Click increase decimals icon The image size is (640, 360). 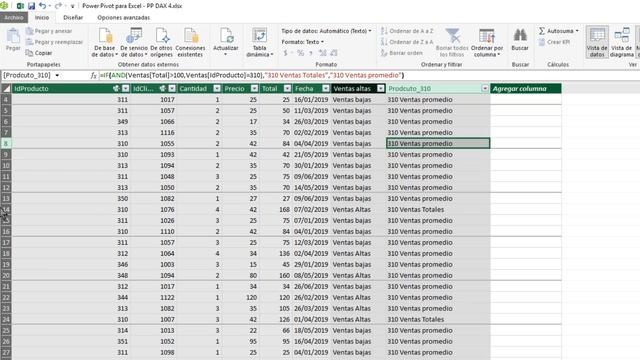(322, 53)
